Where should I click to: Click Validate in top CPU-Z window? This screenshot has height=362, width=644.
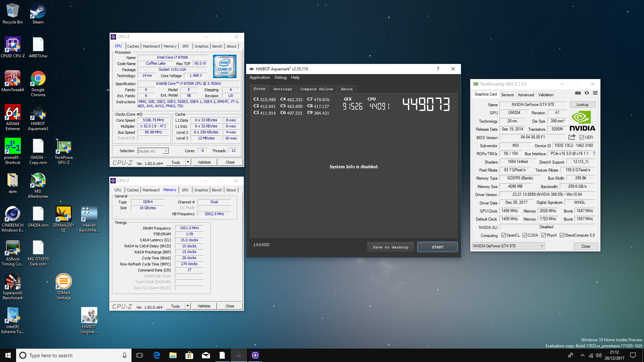(204, 162)
